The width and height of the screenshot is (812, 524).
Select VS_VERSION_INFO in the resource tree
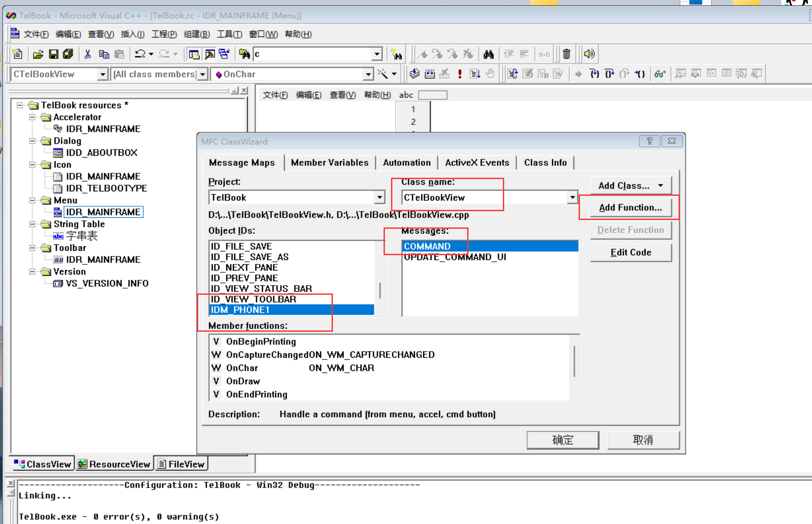(x=107, y=283)
